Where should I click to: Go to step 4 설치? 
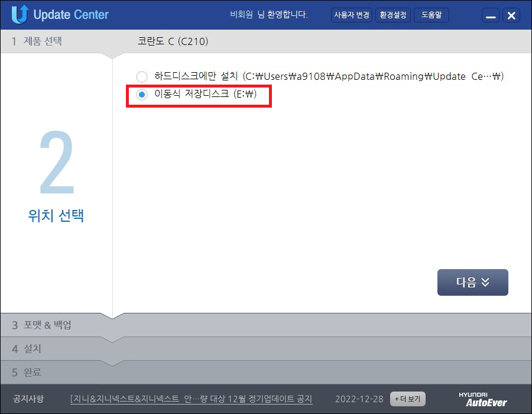pyautogui.click(x=27, y=348)
